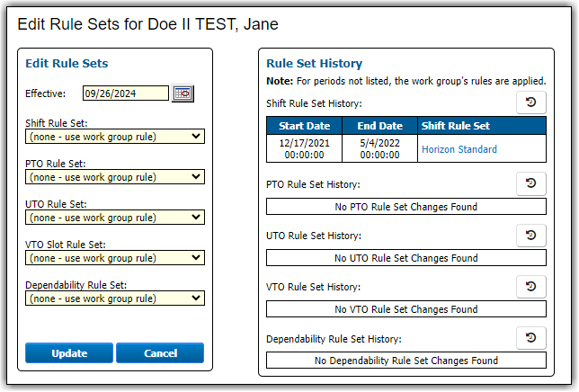The image size is (579, 392).
Task: Select the Start Date column header
Action: [304, 126]
